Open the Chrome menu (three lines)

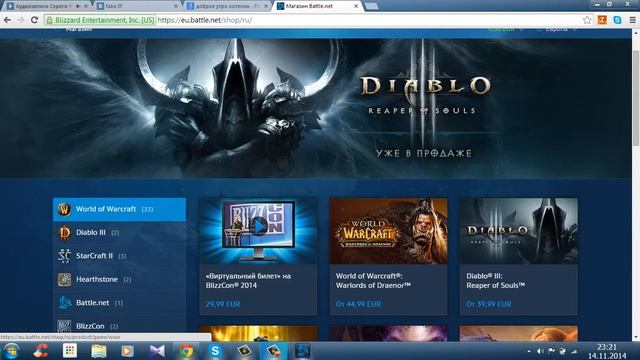pyautogui.click(x=632, y=20)
